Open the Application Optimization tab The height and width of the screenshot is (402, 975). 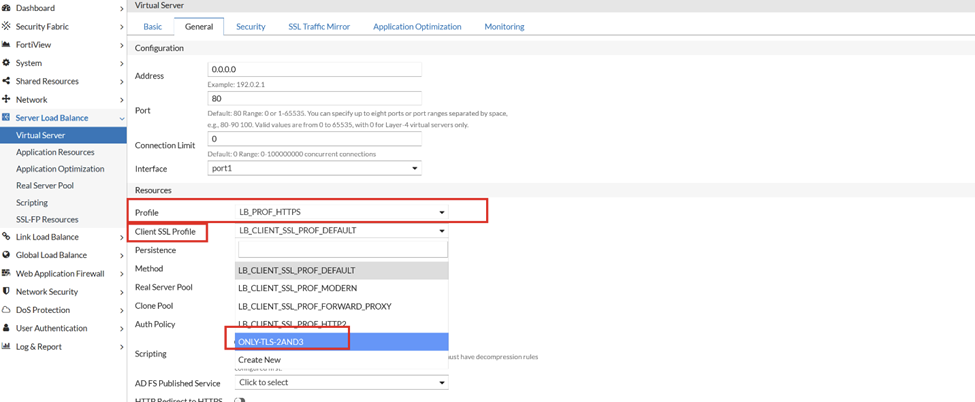417,27
